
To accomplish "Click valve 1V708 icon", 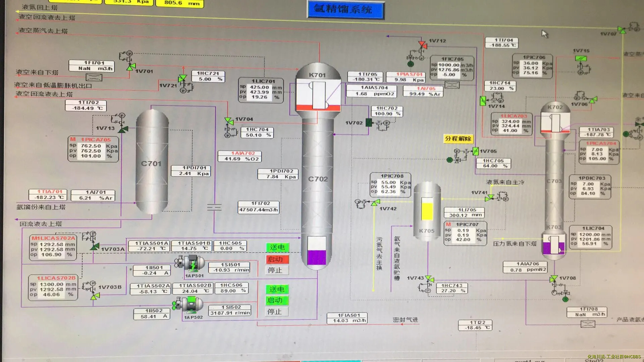I will click(x=553, y=279).
